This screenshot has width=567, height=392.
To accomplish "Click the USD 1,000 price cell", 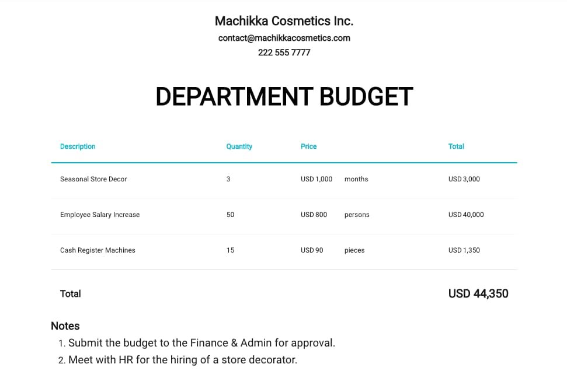I will 316,179.
